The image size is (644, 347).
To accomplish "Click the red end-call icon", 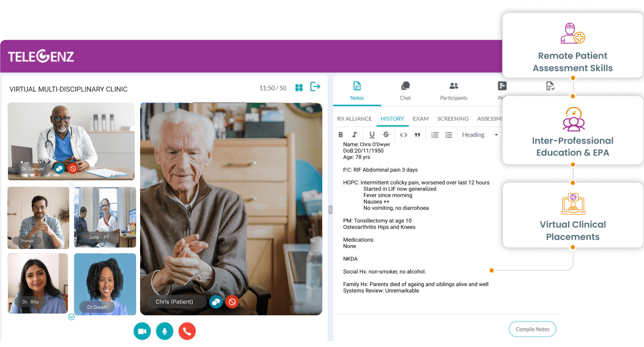I will 187,331.
